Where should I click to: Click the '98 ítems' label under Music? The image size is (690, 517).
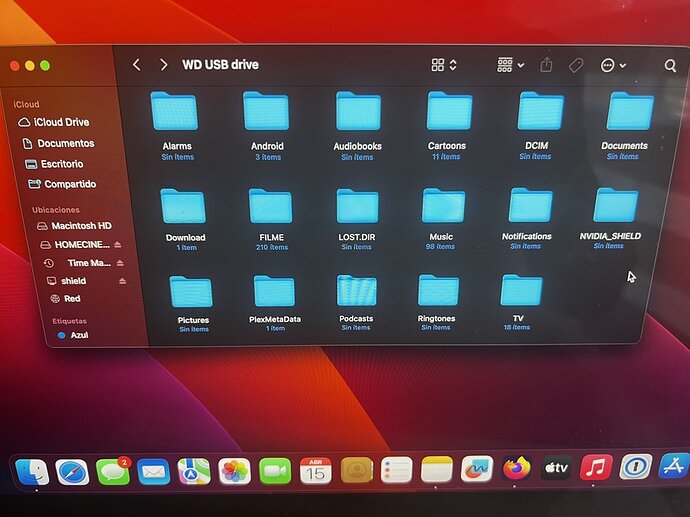point(440,246)
